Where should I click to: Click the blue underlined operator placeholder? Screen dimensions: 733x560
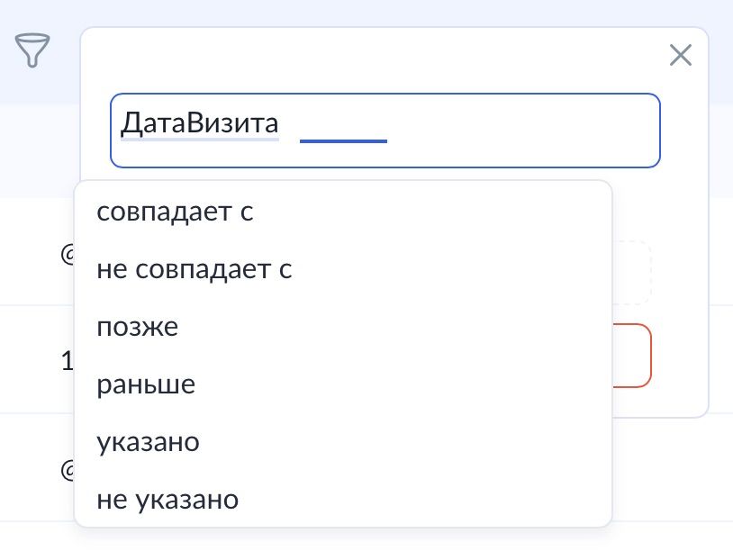coord(343,131)
